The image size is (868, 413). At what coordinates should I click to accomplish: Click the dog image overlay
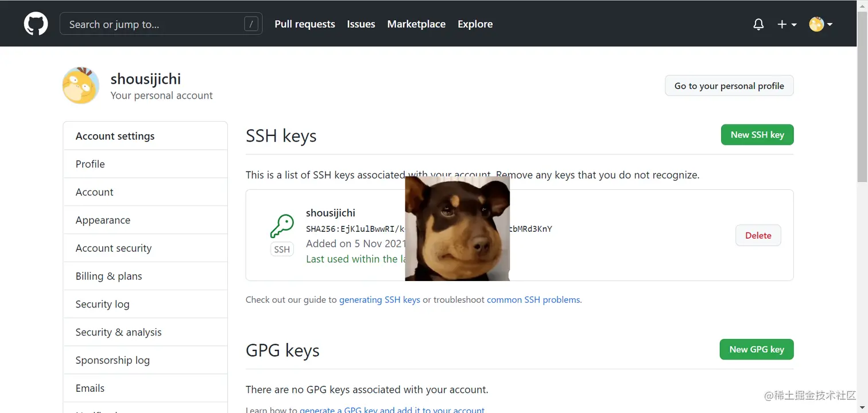(x=458, y=228)
